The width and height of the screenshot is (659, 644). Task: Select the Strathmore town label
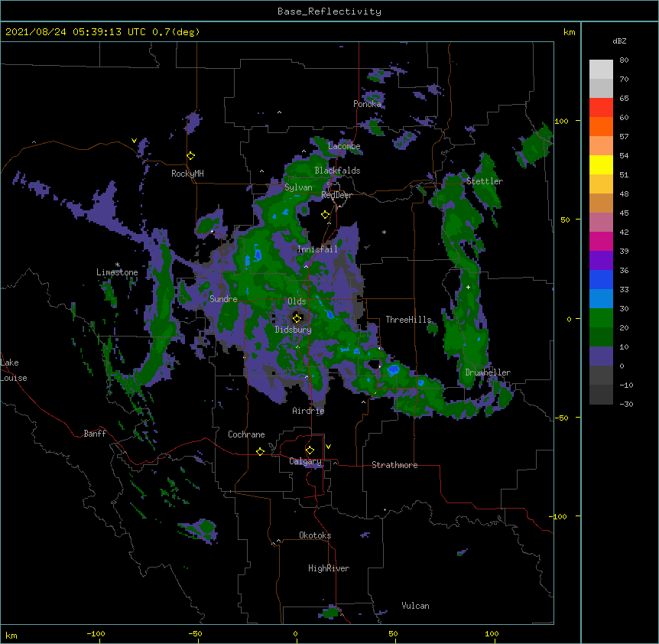(394, 465)
